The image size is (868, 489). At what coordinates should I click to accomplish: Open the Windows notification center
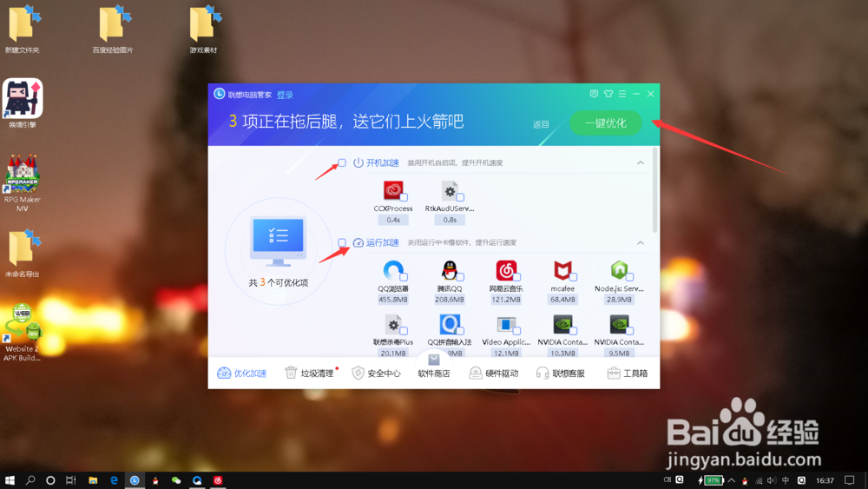tap(850, 480)
